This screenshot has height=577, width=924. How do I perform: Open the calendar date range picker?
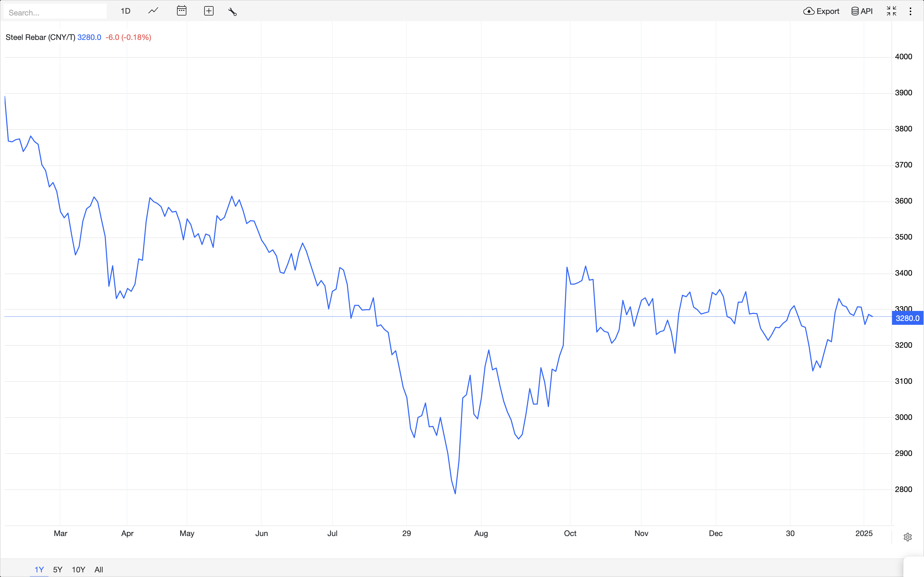click(x=182, y=11)
